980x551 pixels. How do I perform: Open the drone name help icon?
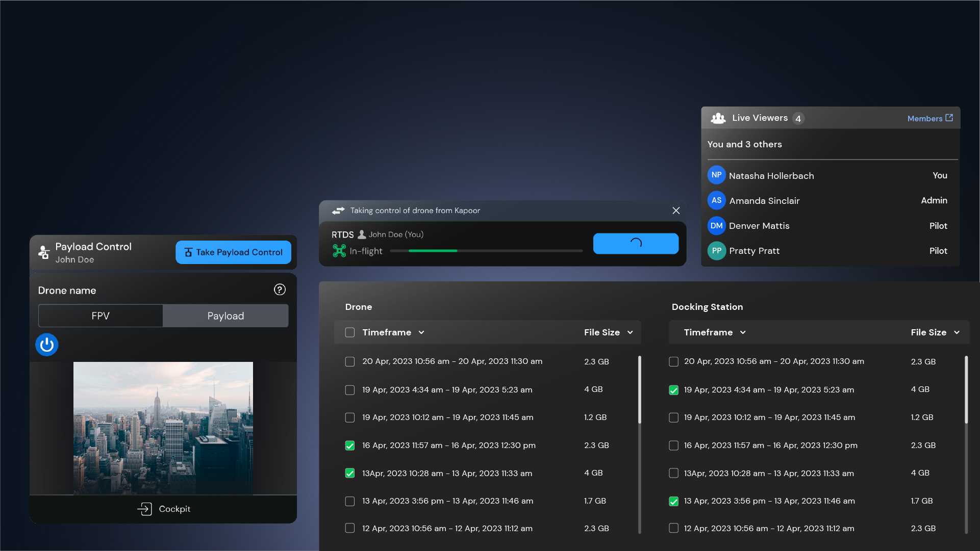coord(280,290)
